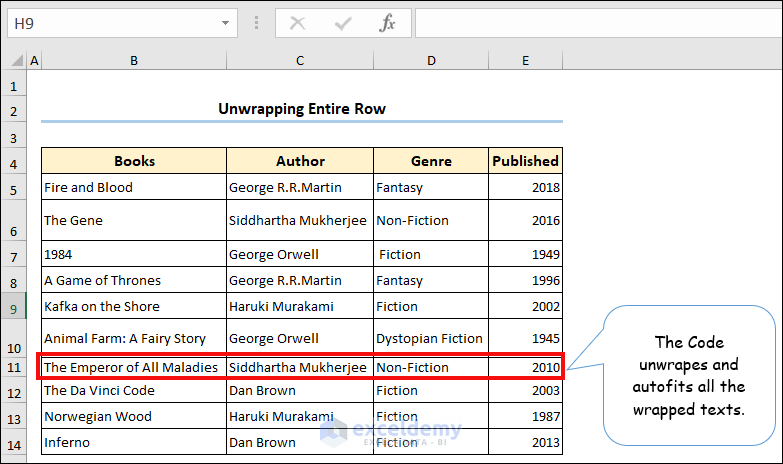The height and width of the screenshot is (464, 783).
Task: Click the Select All corner triangle
Action: pos(17,60)
